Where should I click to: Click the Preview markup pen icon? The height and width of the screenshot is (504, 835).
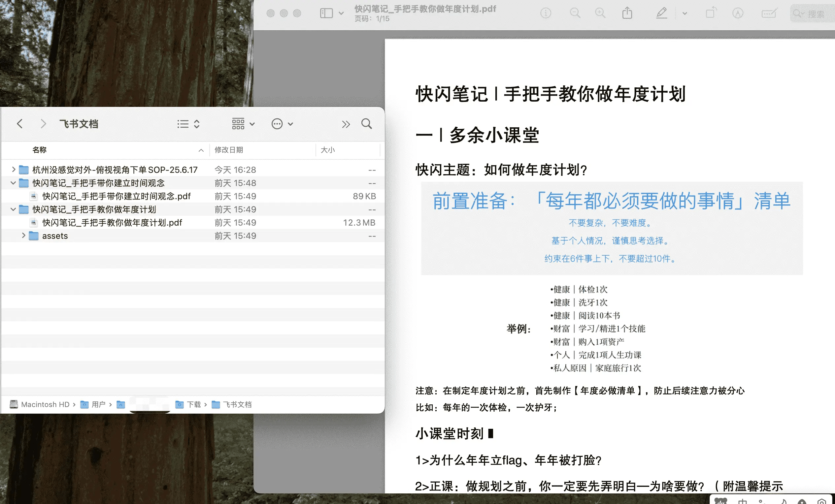[661, 13]
